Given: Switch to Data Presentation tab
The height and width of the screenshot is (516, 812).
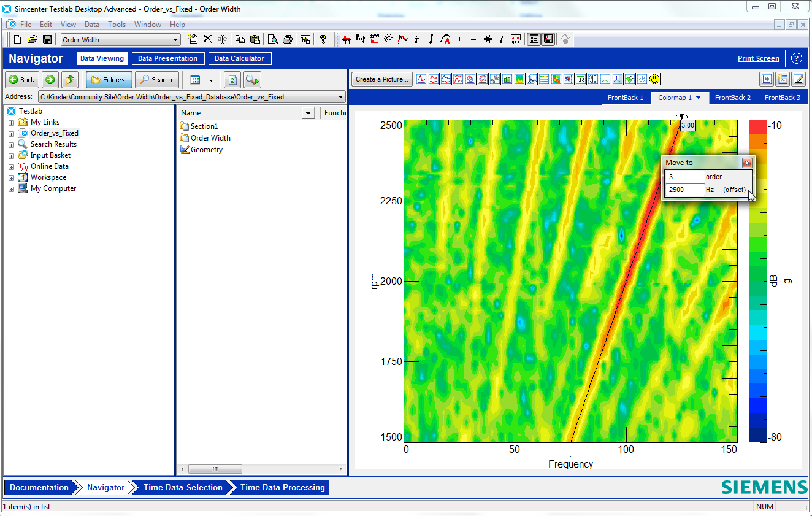Looking at the screenshot, I should tap(167, 59).
